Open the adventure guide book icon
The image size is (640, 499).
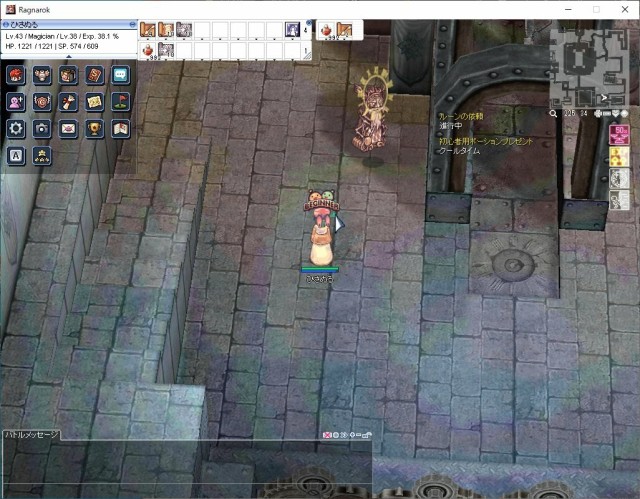(121, 129)
